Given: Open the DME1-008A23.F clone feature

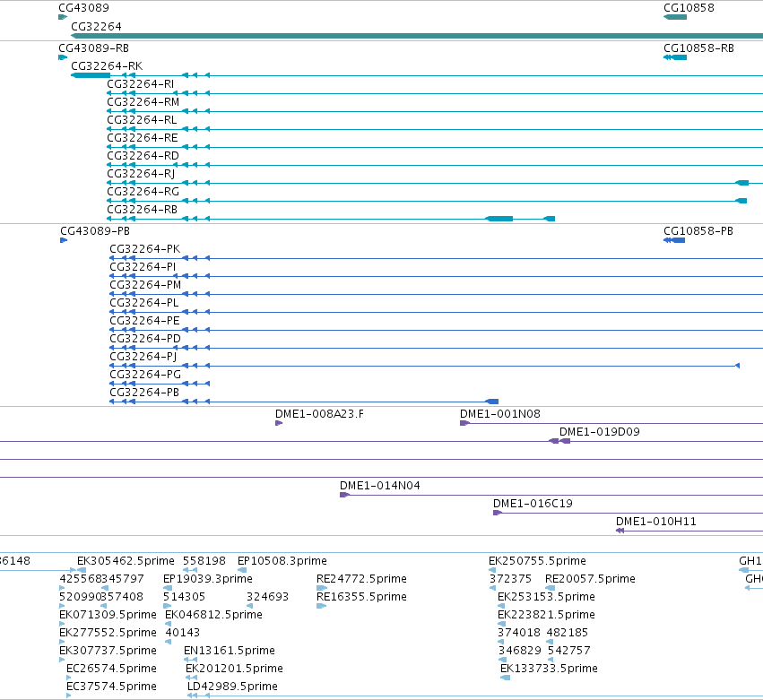Looking at the screenshot, I should click(319, 414).
